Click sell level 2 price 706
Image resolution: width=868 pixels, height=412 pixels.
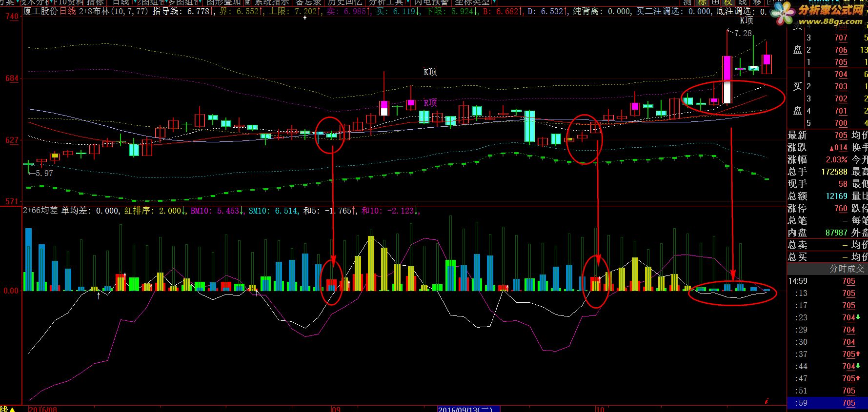[x=841, y=50]
